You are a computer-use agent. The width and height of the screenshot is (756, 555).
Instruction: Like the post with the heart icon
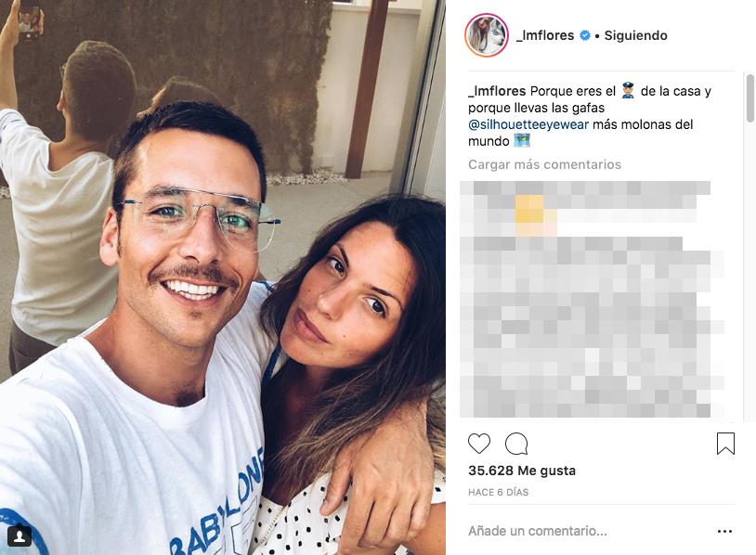pyautogui.click(x=478, y=444)
